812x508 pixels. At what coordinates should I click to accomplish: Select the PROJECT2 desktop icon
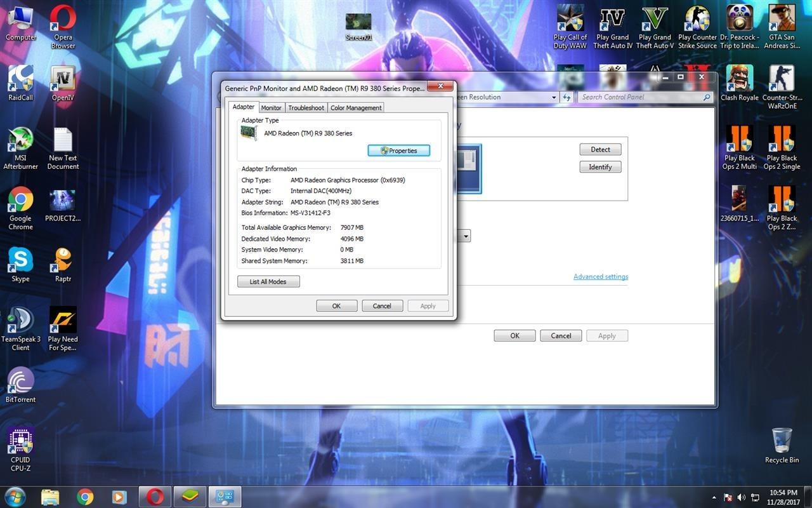coord(63,204)
